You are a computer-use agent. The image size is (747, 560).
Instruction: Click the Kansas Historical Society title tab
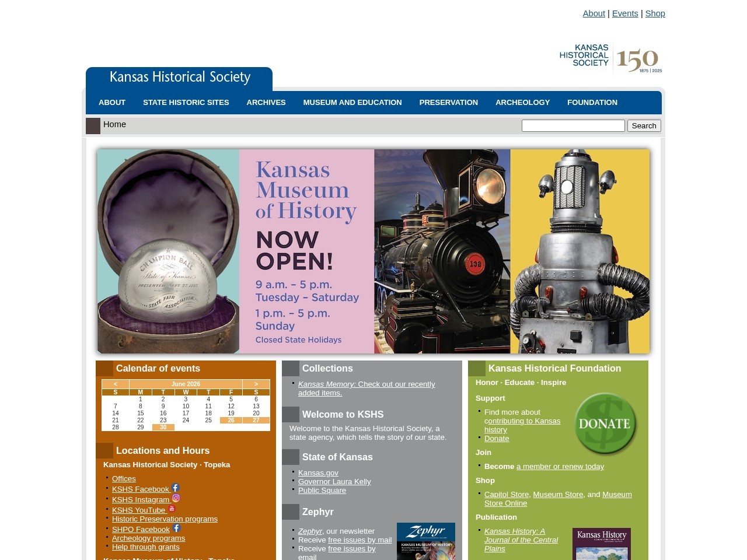click(x=180, y=78)
